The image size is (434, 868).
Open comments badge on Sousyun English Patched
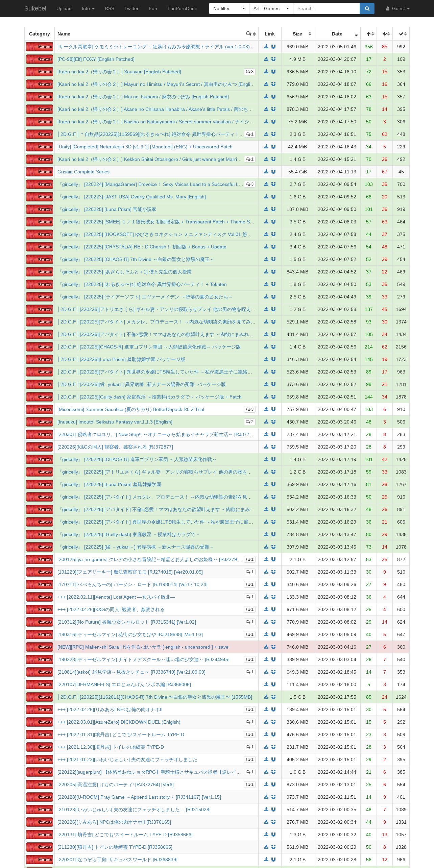[250, 72]
